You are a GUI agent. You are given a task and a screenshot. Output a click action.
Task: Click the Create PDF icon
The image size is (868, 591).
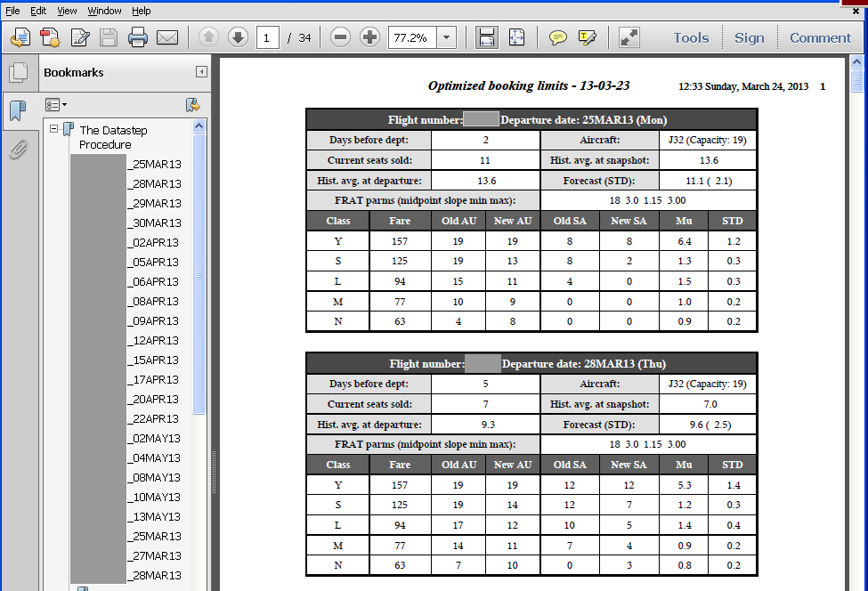[x=51, y=37]
